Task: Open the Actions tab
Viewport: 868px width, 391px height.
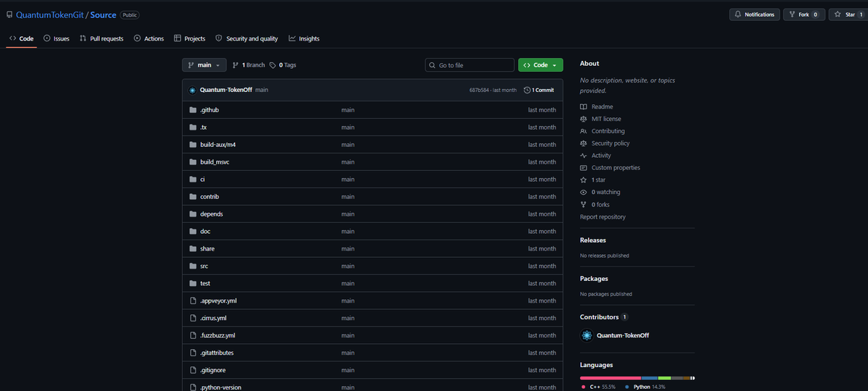Action: (149, 38)
